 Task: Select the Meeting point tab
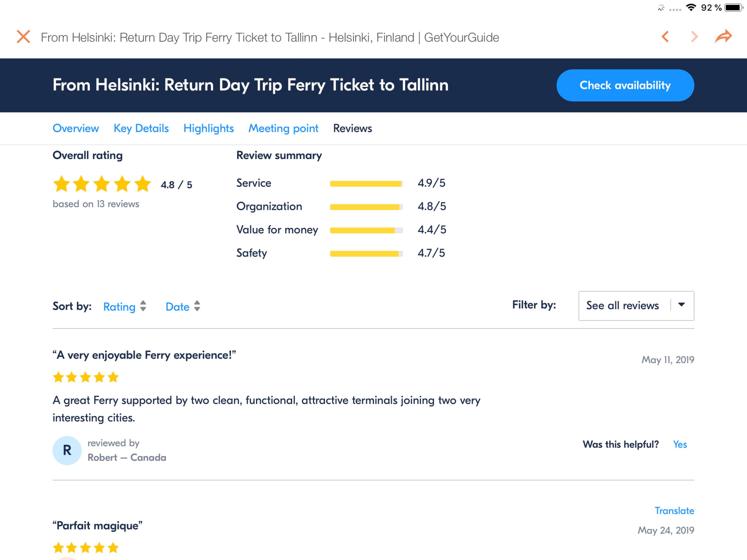click(x=283, y=128)
